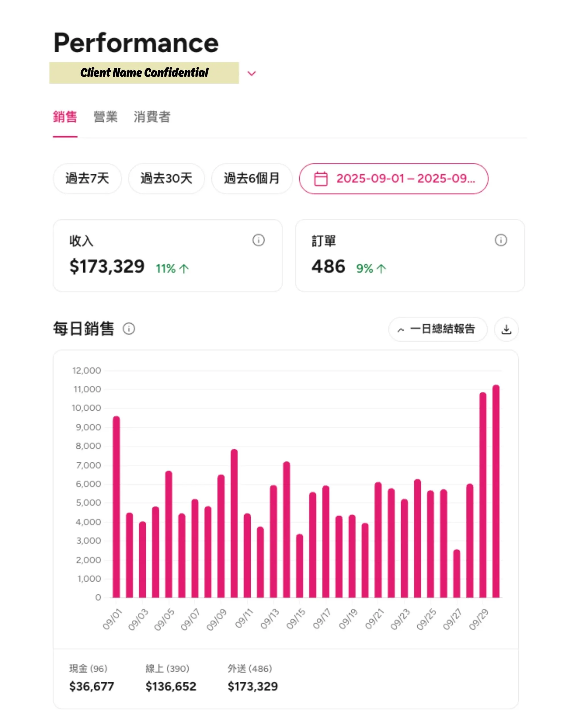Switch to the 銷售 tab

click(x=65, y=117)
